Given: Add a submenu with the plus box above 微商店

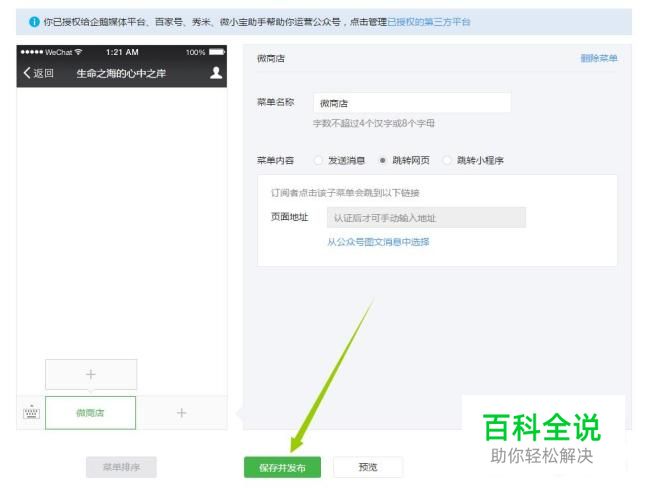Looking at the screenshot, I should coord(91,374).
